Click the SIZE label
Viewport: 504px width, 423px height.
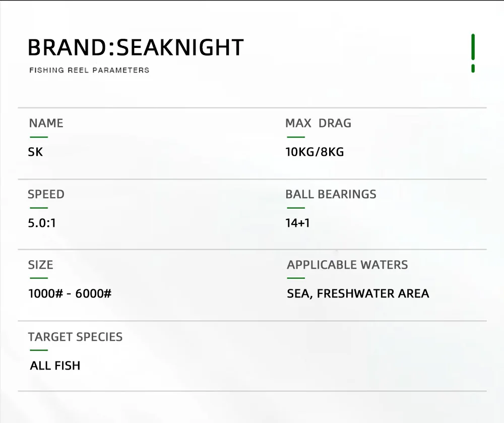(x=40, y=265)
